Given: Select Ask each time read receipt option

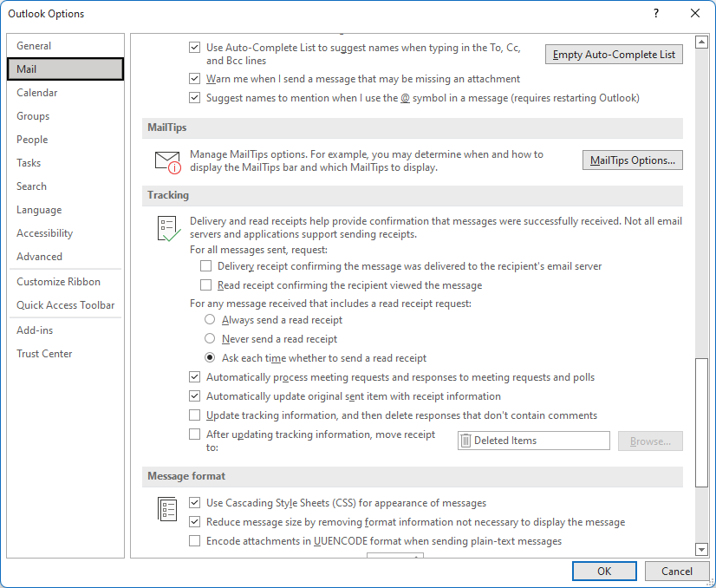Looking at the screenshot, I should click(x=210, y=357).
